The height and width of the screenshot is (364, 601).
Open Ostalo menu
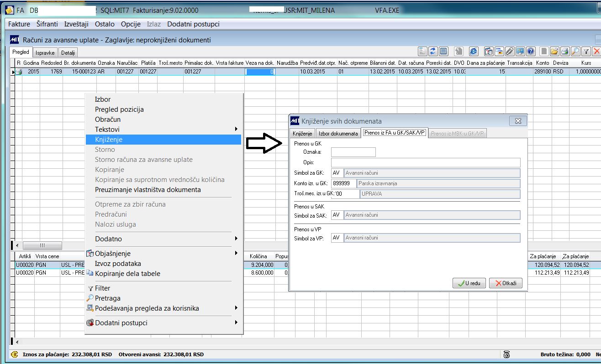pyautogui.click(x=105, y=24)
